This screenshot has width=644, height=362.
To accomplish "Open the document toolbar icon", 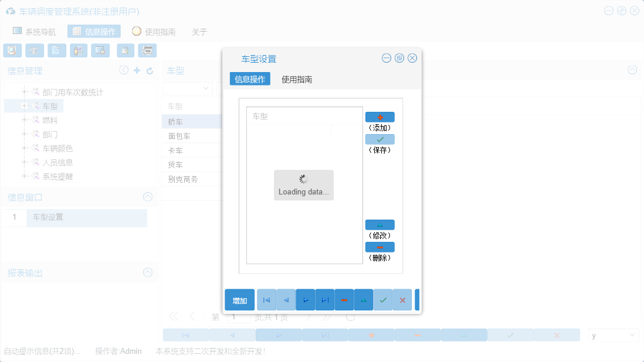I will point(56,50).
